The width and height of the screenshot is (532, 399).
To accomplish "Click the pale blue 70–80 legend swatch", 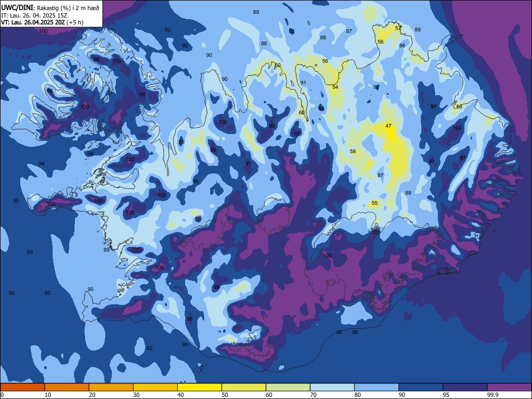I will point(332,387).
